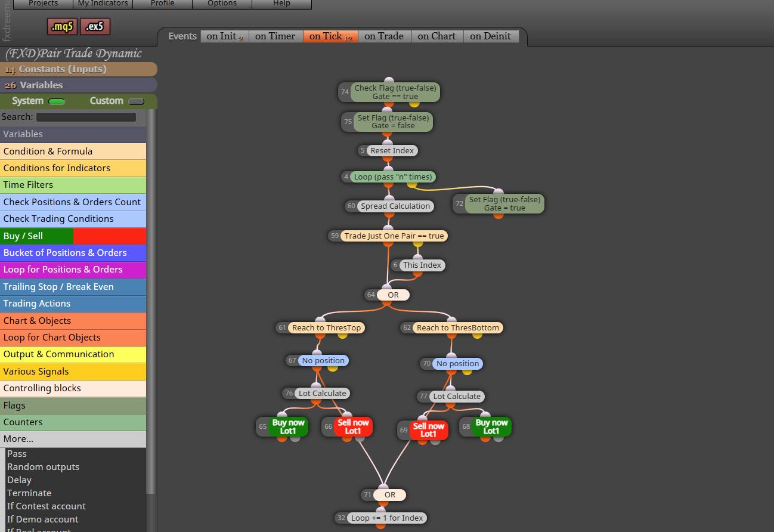Select OR block number 64
The height and width of the screenshot is (532, 774).
pyautogui.click(x=393, y=295)
